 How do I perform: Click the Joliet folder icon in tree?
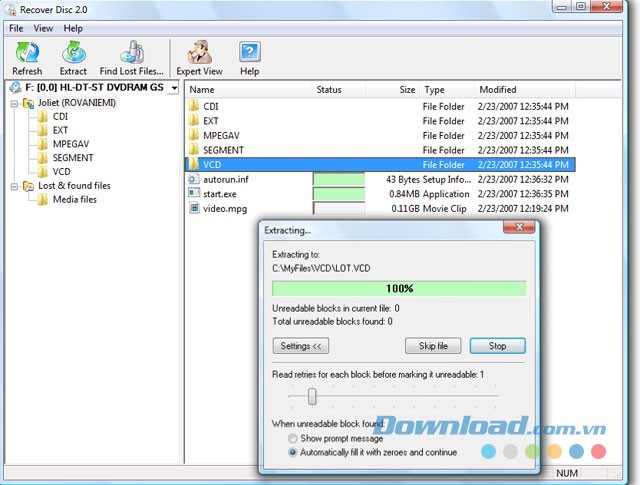click(x=28, y=103)
